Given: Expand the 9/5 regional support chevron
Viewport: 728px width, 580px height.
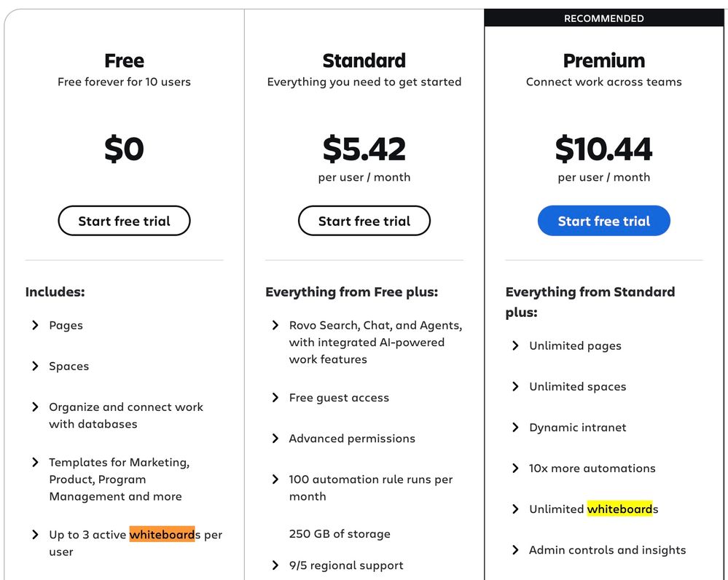Looking at the screenshot, I should click(x=275, y=565).
